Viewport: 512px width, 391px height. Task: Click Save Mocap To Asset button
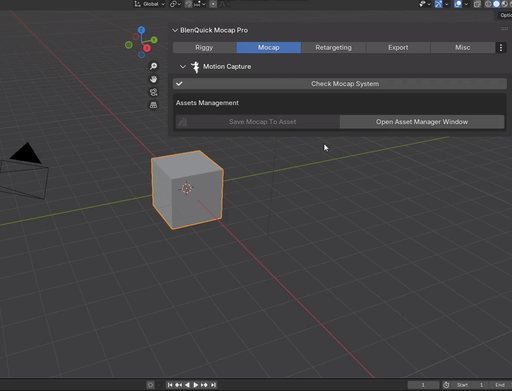point(258,122)
